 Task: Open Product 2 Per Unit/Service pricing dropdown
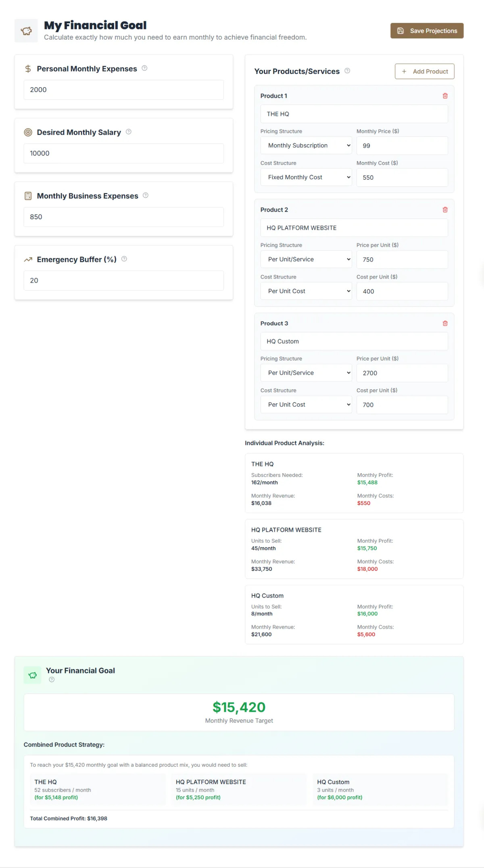click(x=306, y=260)
